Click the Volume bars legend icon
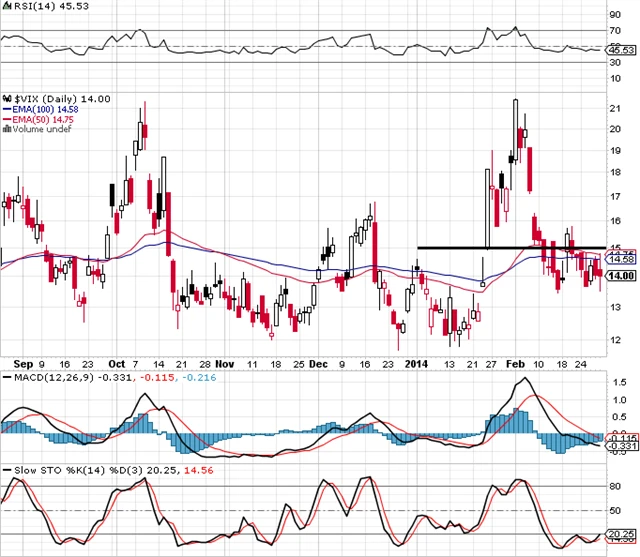This screenshot has height=557, width=640. 5,129
